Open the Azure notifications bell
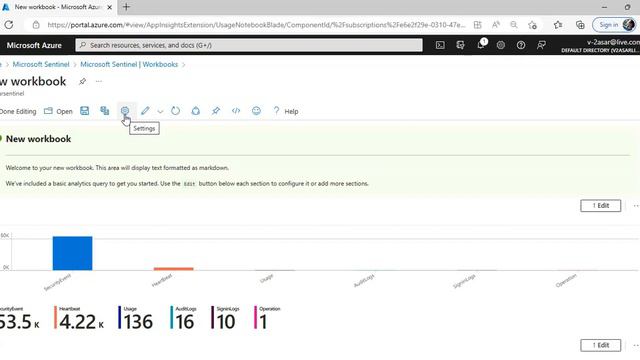Viewport: 640px width, 360px height. [x=481, y=45]
